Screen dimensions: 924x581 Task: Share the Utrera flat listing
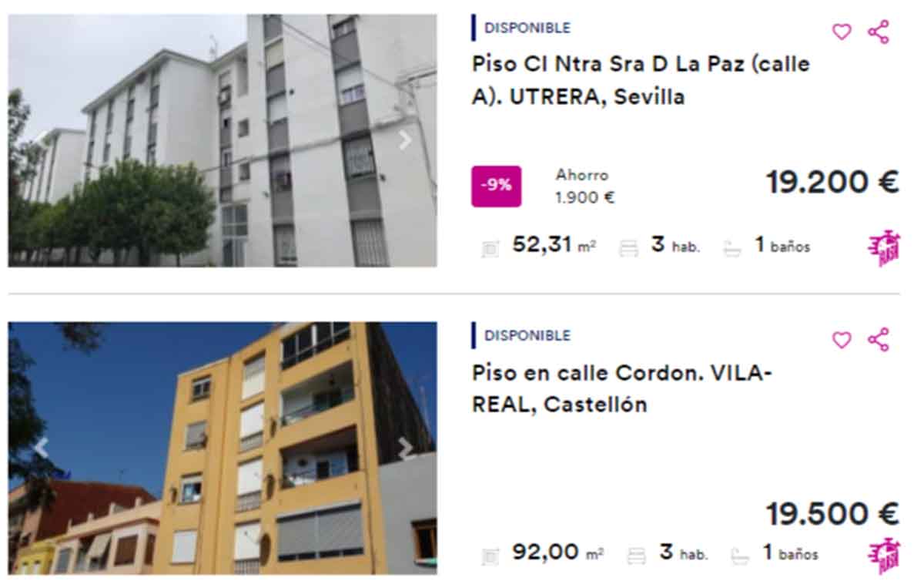(879, 32)
